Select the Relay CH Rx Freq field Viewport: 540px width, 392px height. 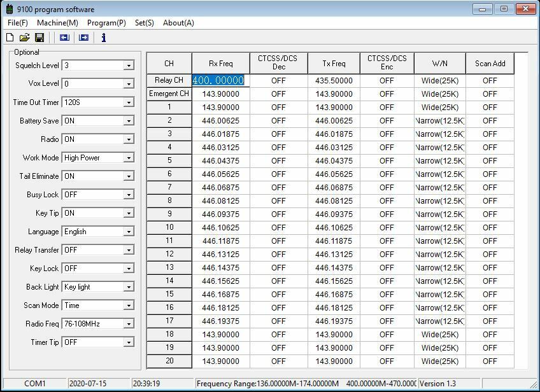pyautogui.click(x=220, y=81)
